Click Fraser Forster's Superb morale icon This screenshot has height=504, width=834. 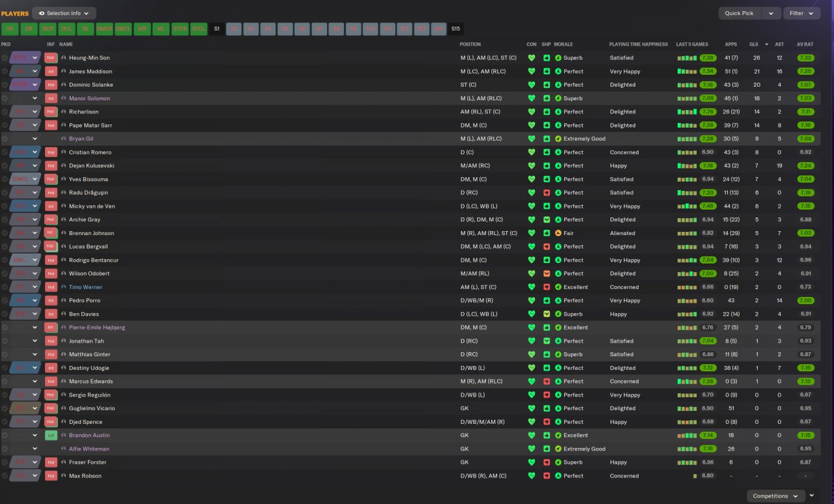pyautogui.click(x=558, y=462)
